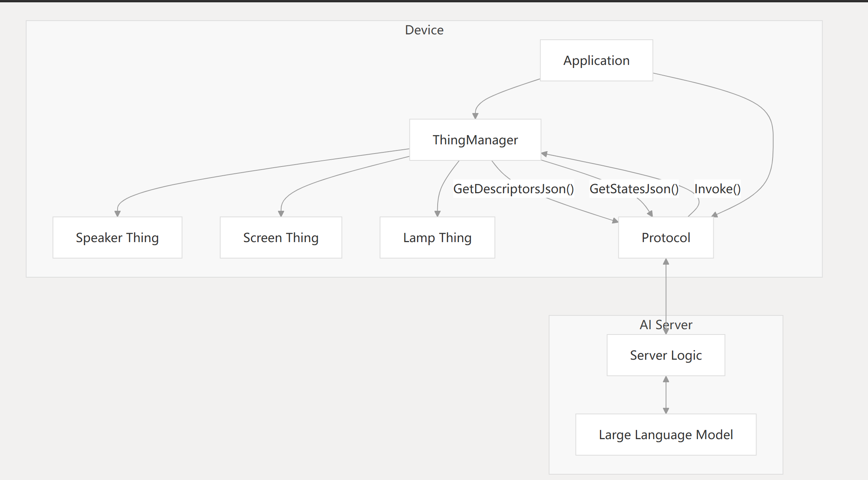Click arrowhead pointing into ThingManager's right side
868x480 pixels.
tap(545, 154)
